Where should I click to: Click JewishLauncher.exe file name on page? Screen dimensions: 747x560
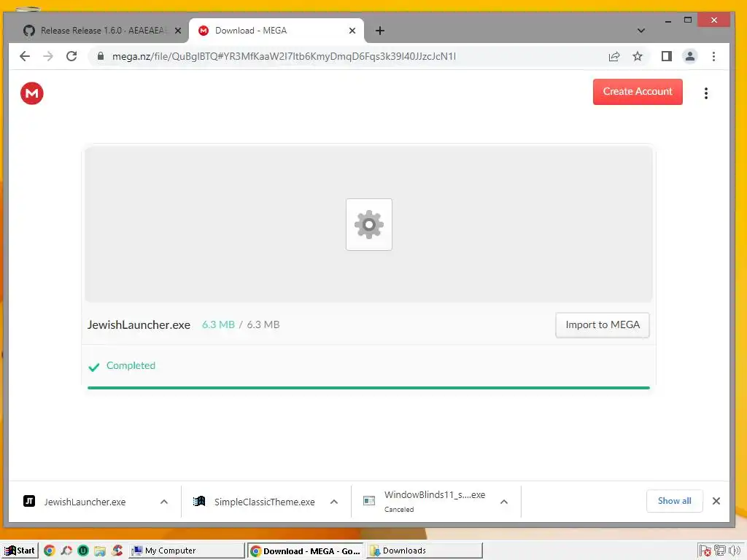tap(139, 324)
